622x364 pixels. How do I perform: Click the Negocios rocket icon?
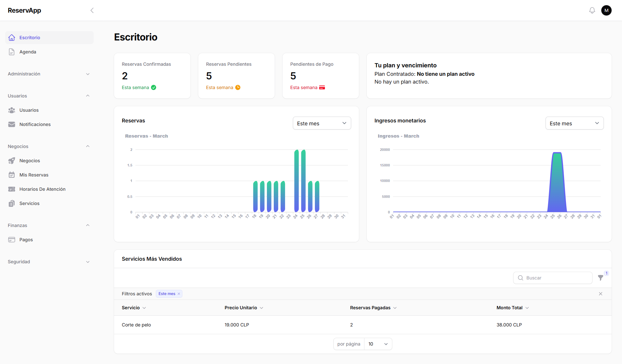point(12,161)
